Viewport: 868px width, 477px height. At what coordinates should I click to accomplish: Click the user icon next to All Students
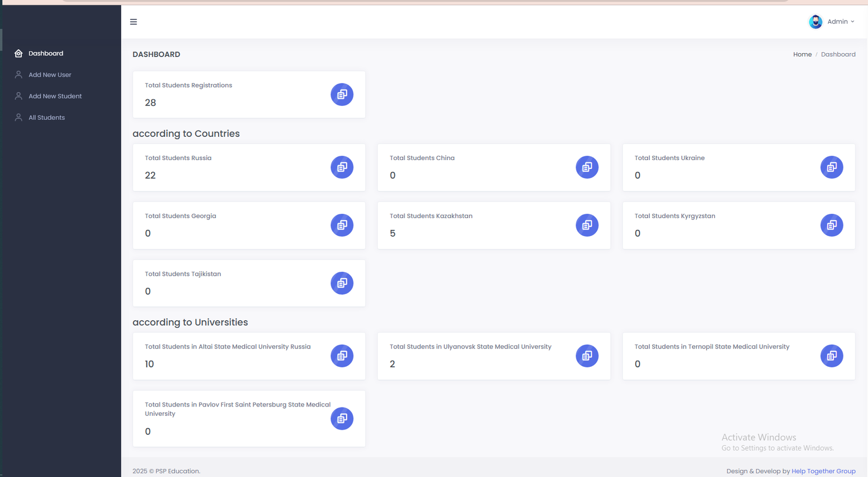(x=18, y=117)
